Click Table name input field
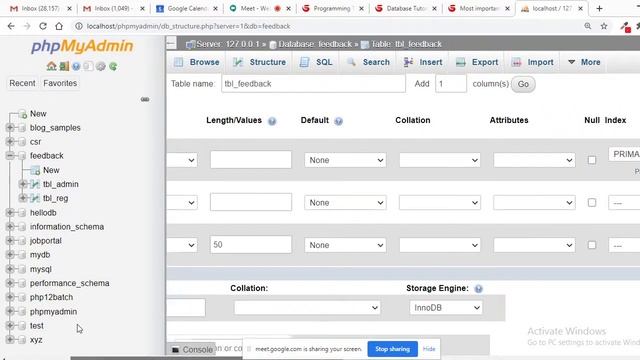Screen dimensions: 640x360 (313, 84)
